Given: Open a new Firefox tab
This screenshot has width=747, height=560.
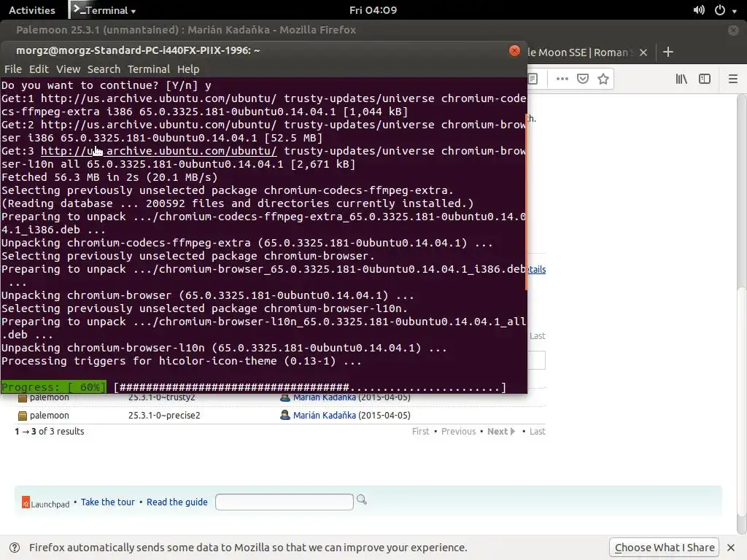Looking at the screenshot, I should tap(668, 52).
